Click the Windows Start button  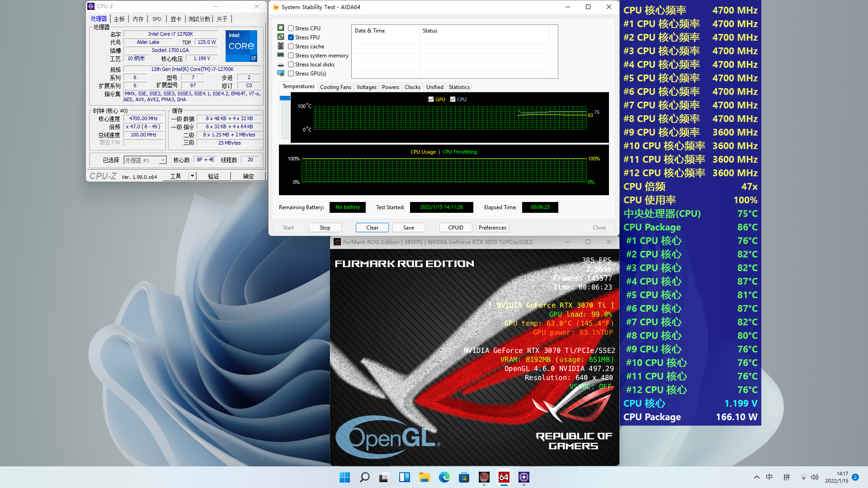(x=344, y=477)
